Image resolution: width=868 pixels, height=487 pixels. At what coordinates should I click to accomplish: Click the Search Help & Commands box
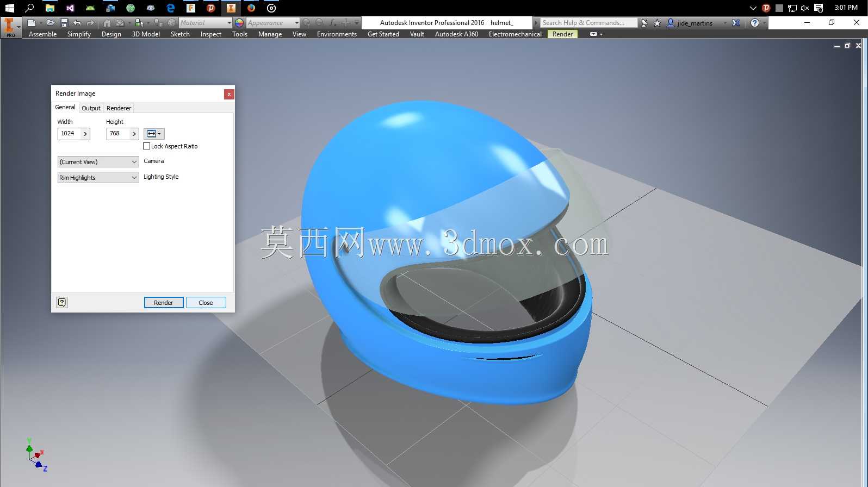point(588,23)
